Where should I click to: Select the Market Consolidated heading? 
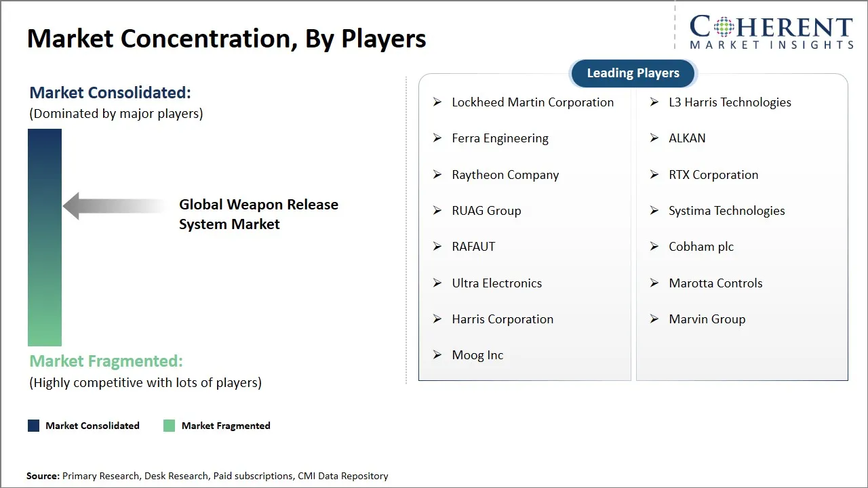[x=109, y=92]
